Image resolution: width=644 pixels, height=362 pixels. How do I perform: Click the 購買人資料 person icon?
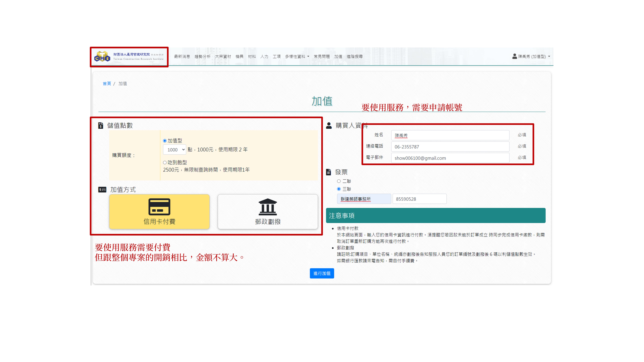pos(329,125)
